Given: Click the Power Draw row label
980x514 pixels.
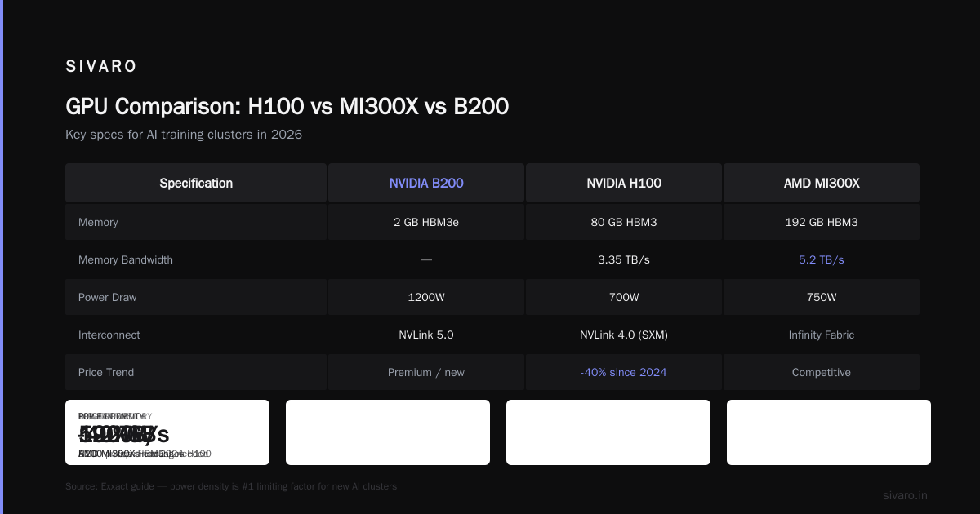Looking at the screenshot, I should [x=108, y=297].
